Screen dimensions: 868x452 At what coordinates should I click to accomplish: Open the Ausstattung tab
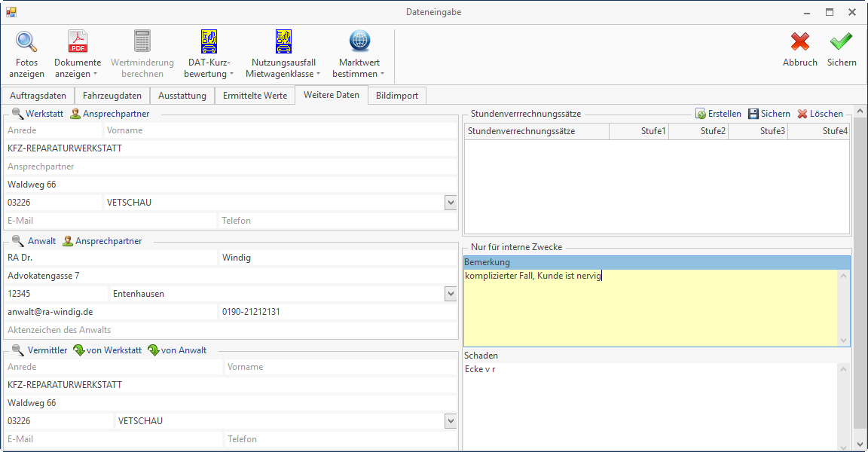(x=182, y=96)
